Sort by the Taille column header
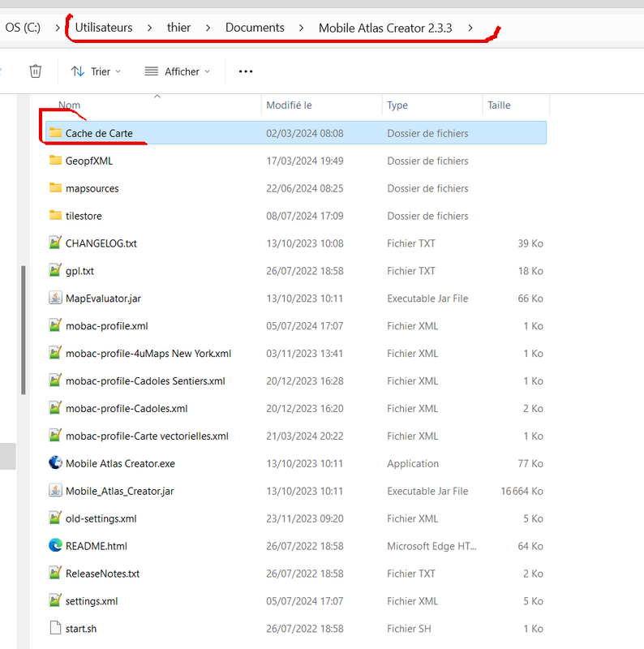The height and width of the screenshot is (649, 644). (499, 105)
